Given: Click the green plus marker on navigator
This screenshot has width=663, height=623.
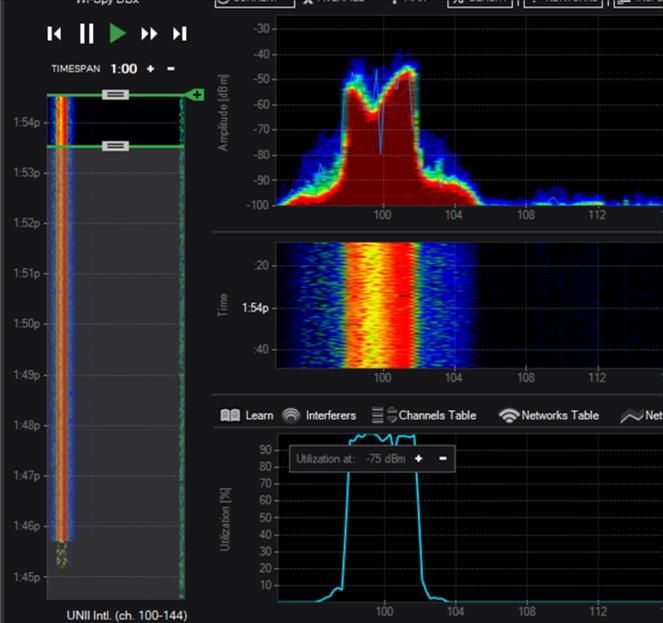Looking at the screenshot, I should pyautogui.click(x=197, y=95).
